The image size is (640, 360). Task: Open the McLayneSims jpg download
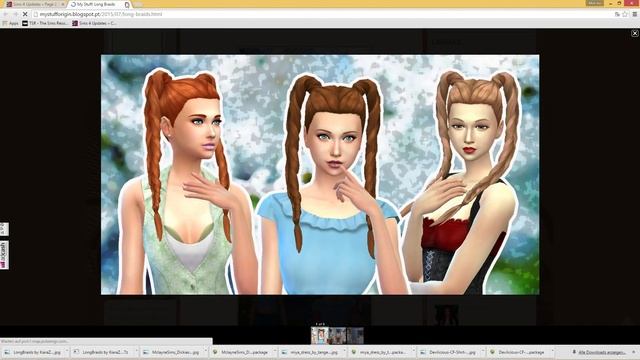[171, 352]
